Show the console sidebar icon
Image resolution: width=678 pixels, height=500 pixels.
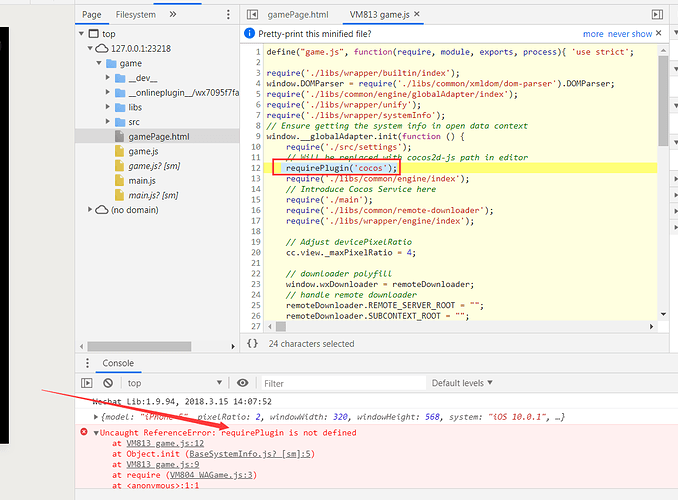click(x=87, y=383)
